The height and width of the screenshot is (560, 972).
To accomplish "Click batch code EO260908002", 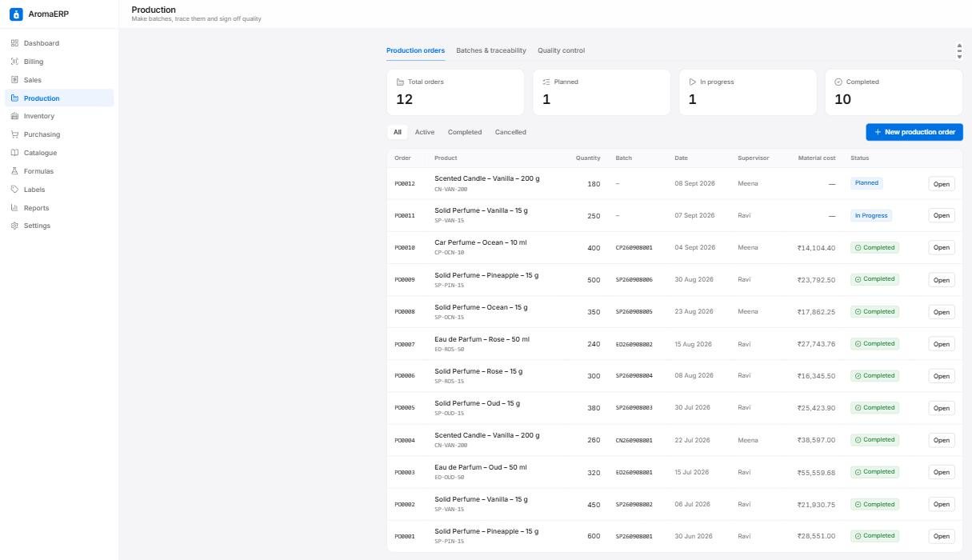I will click(634, 344).
